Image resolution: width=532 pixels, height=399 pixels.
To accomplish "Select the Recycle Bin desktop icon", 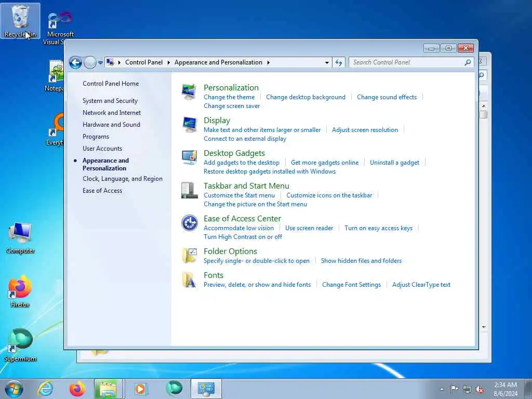I will (20, 21).
